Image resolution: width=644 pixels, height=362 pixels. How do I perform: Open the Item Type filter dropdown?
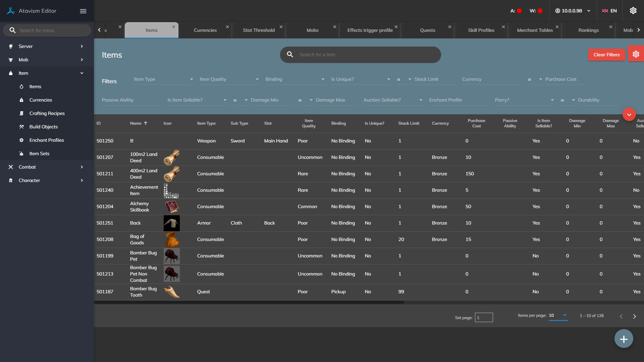point(164,79)
